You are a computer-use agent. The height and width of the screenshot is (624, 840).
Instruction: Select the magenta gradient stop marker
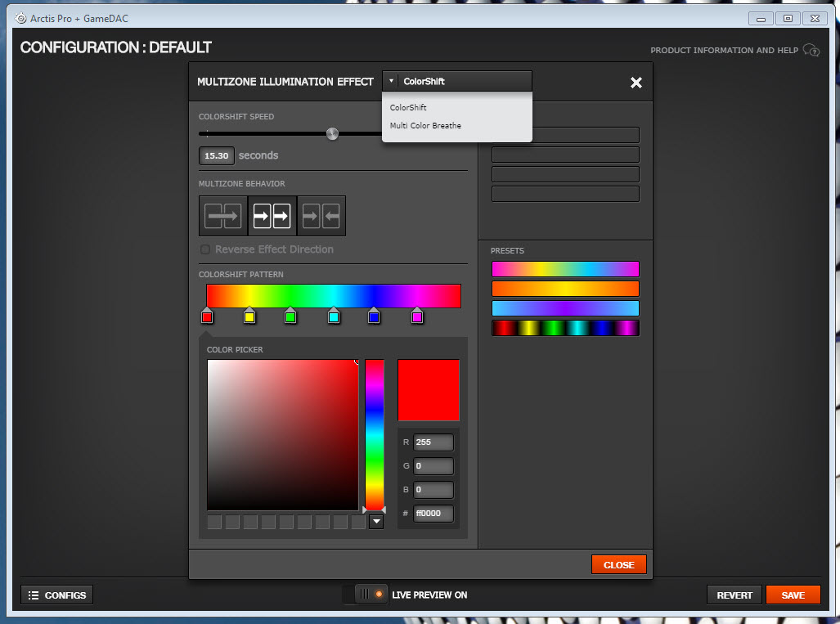tap(417, 316)
